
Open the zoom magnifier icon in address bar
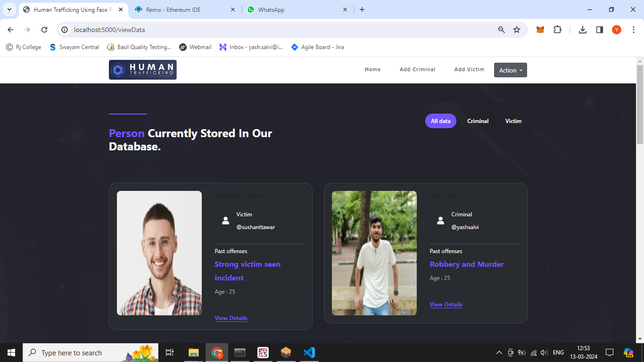[x=502, y=30]
